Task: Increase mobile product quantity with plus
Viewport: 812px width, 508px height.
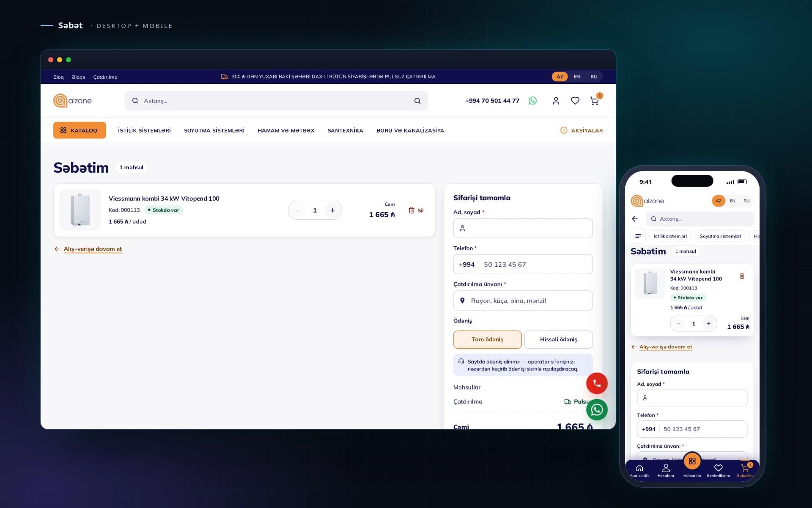Action: point(709,323)
